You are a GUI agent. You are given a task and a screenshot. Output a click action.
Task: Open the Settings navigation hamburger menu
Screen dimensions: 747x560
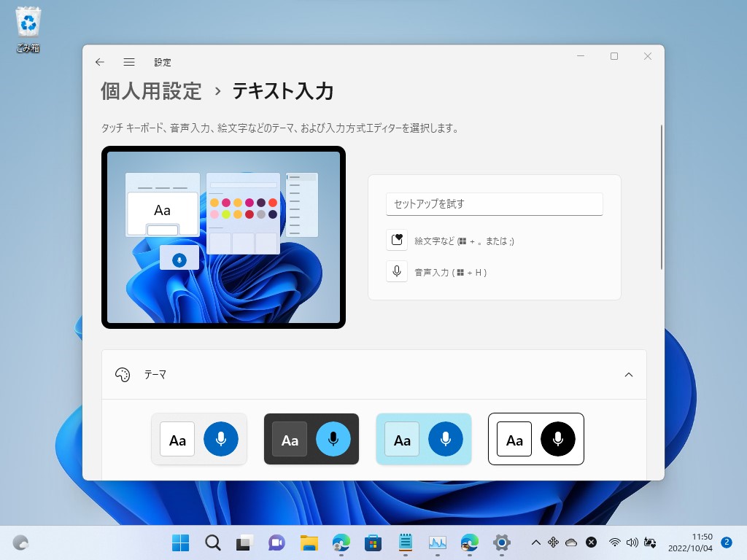[x=129, y=62]
